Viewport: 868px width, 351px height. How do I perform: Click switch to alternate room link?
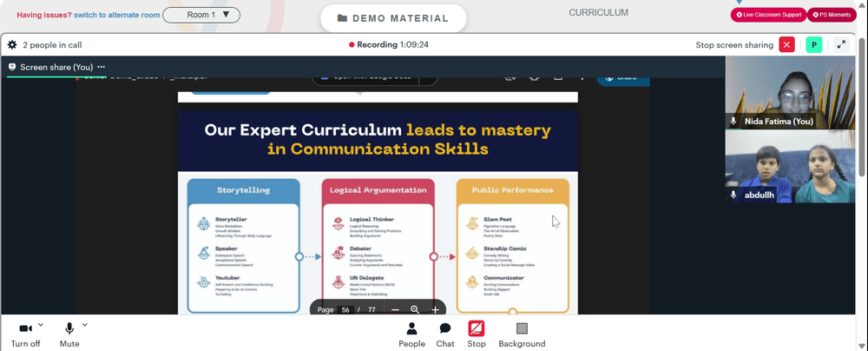[x=117, y=15]
